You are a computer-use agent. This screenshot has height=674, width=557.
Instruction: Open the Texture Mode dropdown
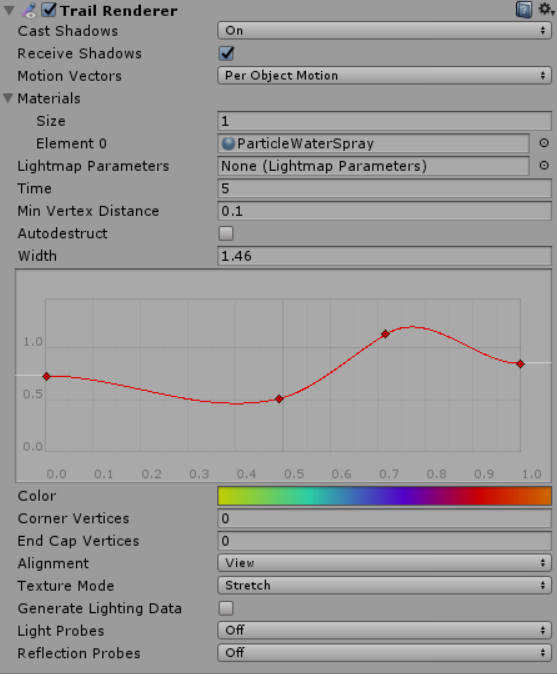pyautogui.click(x=384, y=585)
